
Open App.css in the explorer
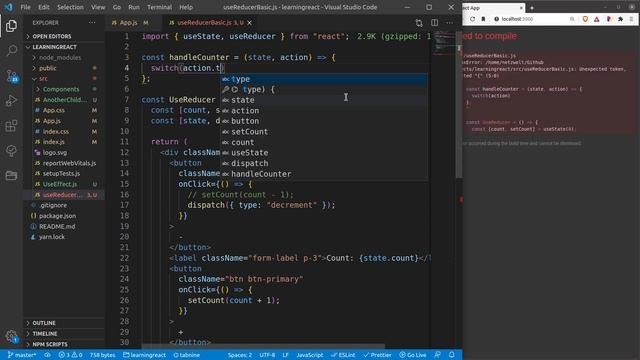tap(54, 110)
